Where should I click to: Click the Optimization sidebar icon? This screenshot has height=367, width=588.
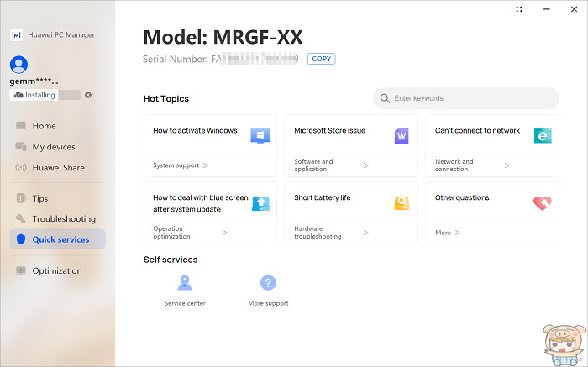[x=21, y=270]
